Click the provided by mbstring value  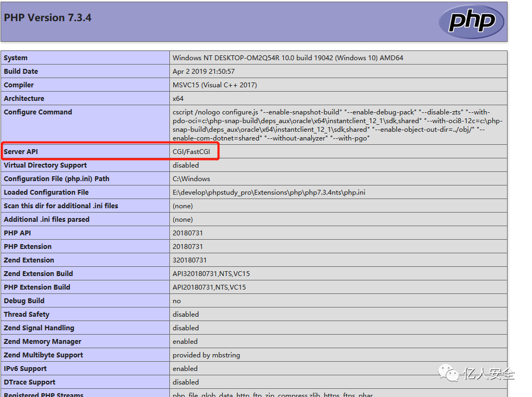pos(206,355)
